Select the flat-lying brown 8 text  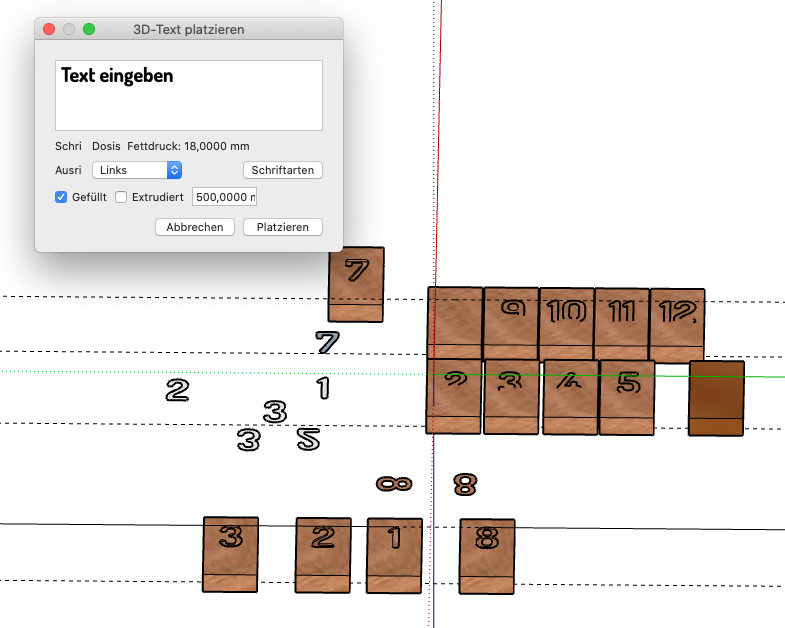click(394, 484)
